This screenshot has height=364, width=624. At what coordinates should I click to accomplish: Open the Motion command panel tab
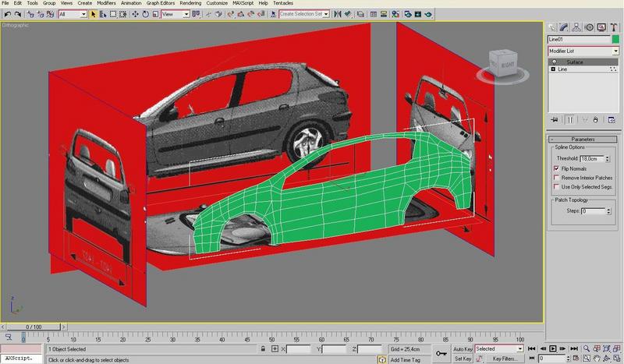tap(589, 27)
